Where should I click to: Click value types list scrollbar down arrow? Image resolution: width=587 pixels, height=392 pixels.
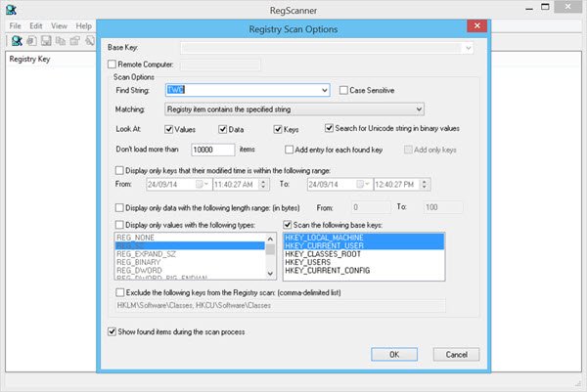[x=270, y=274]
